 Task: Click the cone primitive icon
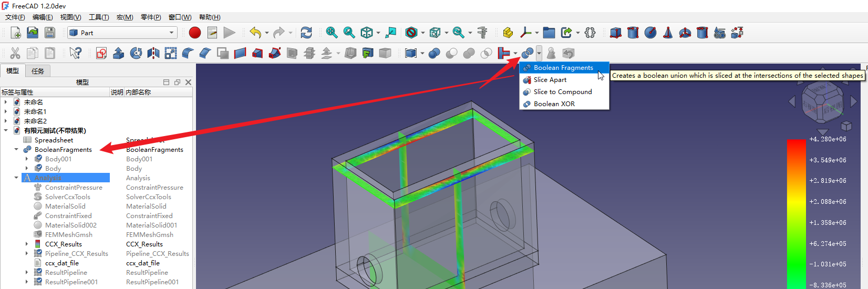click(668, 33)
